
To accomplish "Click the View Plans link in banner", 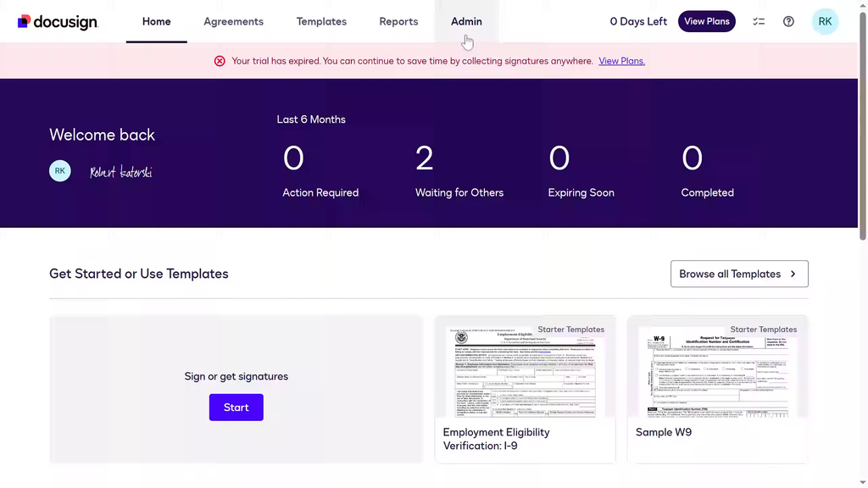I will point(621,61).
